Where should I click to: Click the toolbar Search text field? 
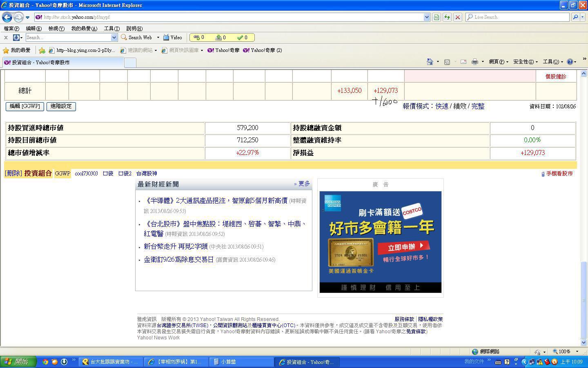point(68,38)
